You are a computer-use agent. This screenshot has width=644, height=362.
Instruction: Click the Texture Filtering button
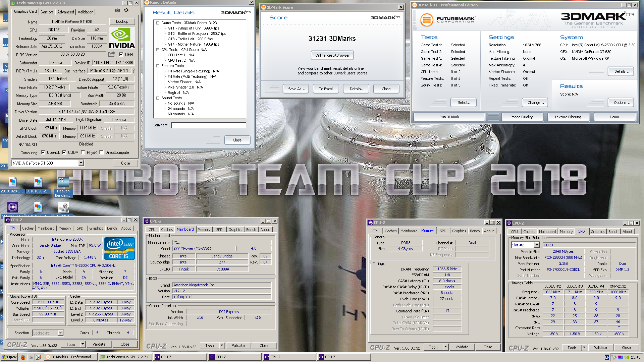pyautogui.click(x=570, y=117)
